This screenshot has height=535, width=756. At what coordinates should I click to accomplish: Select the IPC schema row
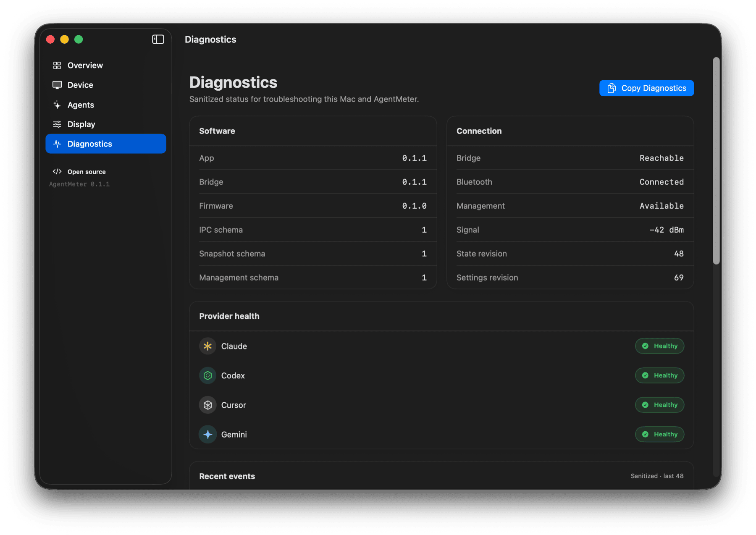(x=313, y=230)
